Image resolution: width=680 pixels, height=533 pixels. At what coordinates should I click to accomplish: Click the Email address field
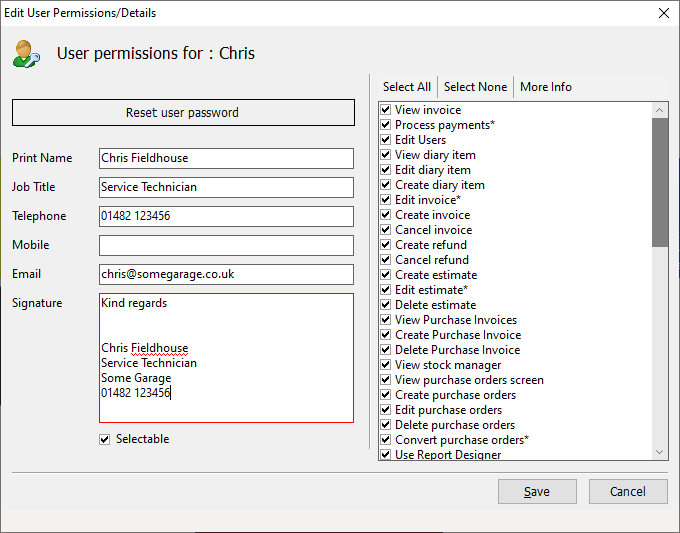pyautogui.click(x=226, y=275)
